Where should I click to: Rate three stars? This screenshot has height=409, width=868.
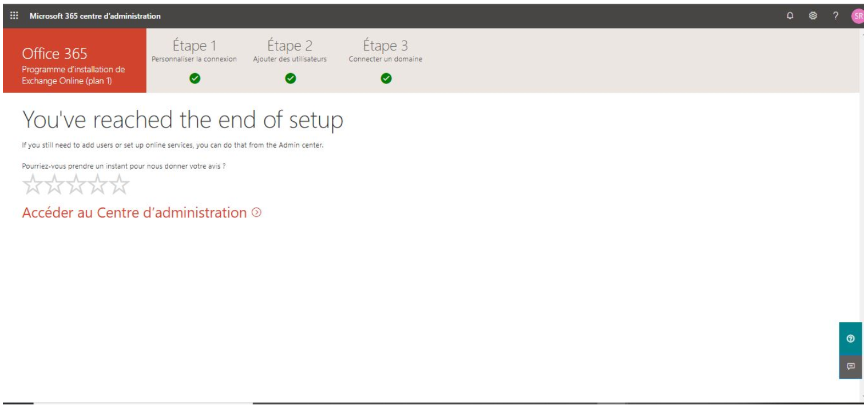tap(76, 185)
